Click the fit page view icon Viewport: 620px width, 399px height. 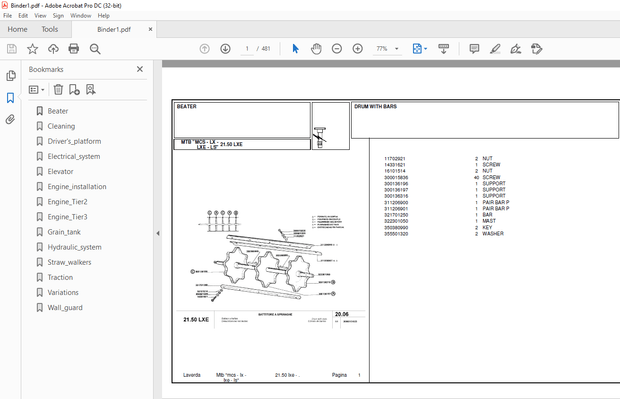417,49
